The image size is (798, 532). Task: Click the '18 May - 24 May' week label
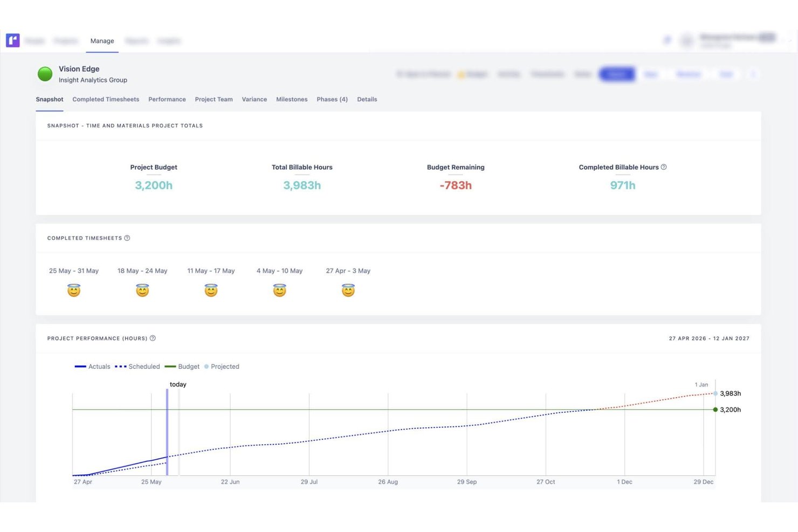(x=142, y=271)
